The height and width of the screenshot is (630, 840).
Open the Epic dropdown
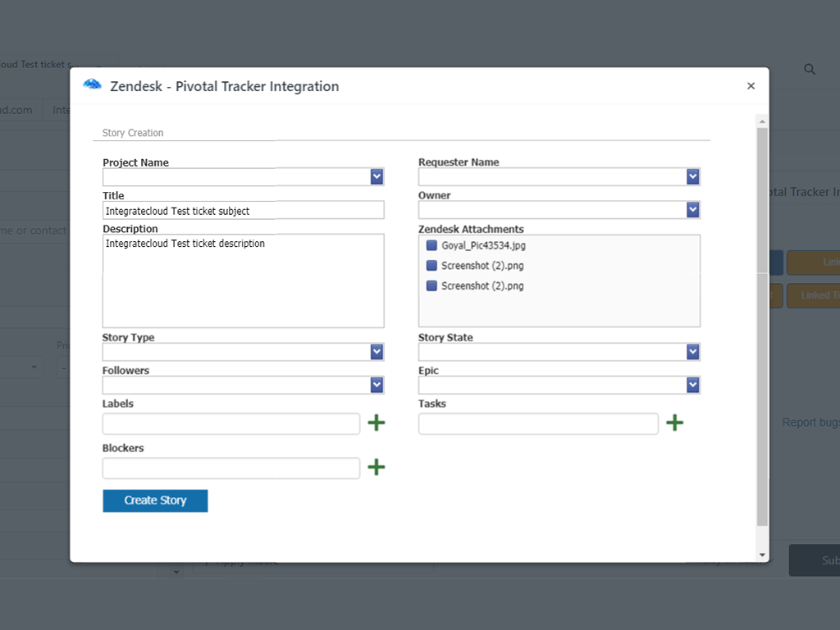click(692, 384)
